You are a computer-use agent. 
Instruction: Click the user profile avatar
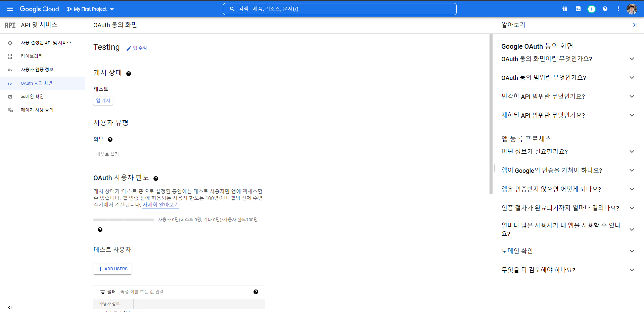coord(632,9)
